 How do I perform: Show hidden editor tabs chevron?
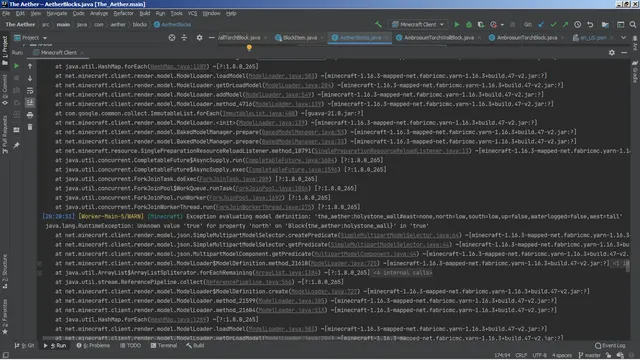(623, 38)
